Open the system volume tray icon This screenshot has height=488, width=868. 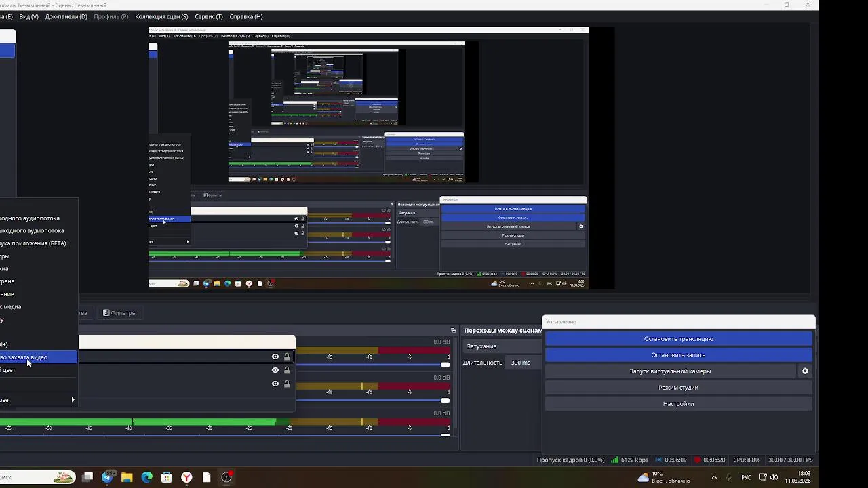774,477
